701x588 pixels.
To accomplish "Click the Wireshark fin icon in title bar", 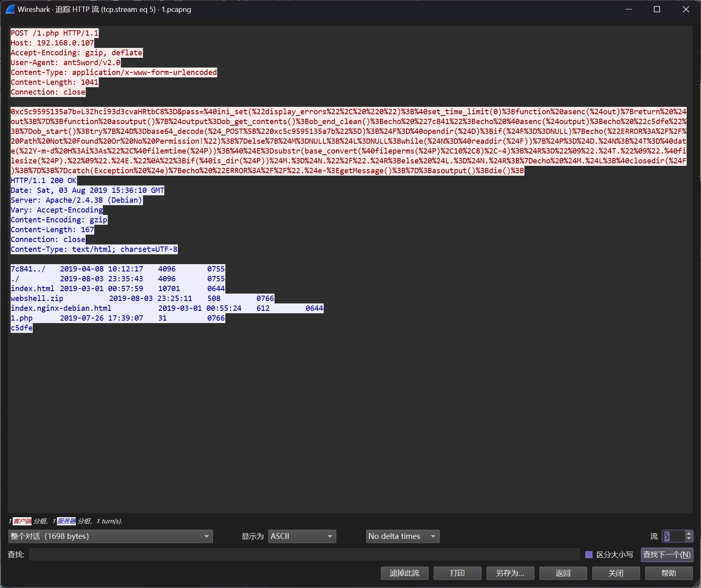I will click(10, 9).
